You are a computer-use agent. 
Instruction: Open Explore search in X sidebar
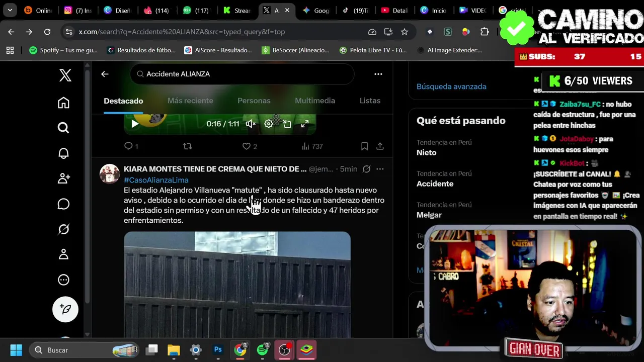coord(63,128)
